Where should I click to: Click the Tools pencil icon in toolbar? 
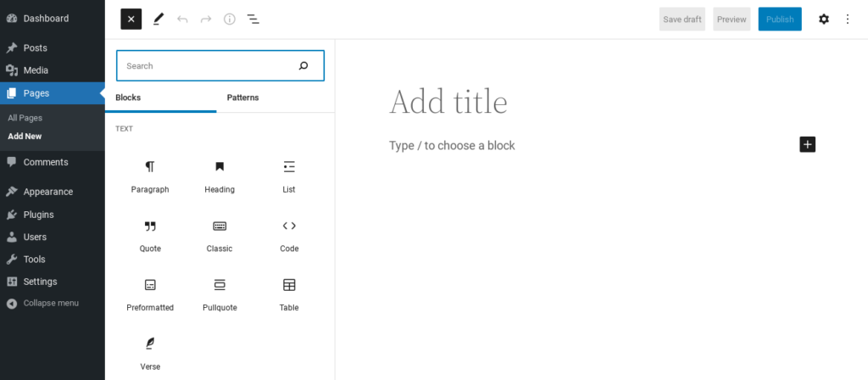coord(159,20)
